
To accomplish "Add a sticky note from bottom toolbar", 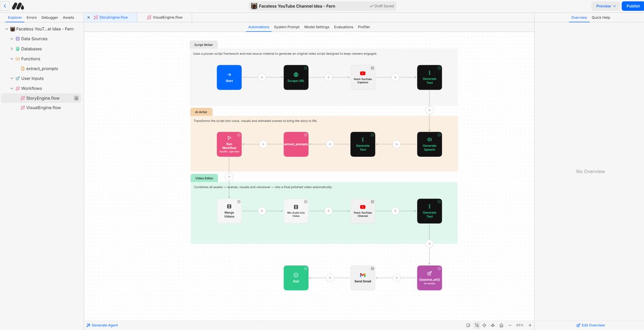I will click(469, 325).
